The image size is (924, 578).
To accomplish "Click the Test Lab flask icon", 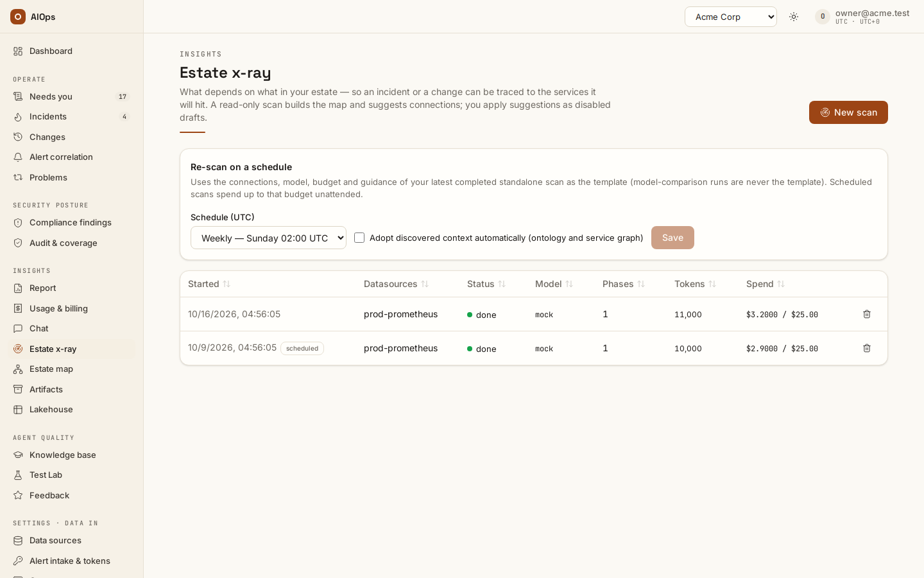I will (18, 475).
